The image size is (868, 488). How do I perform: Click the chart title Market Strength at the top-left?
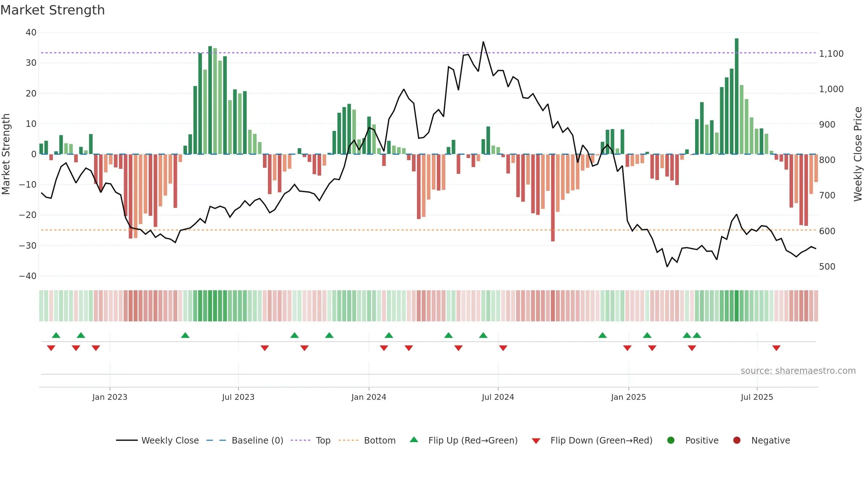(x=52, y=10)
